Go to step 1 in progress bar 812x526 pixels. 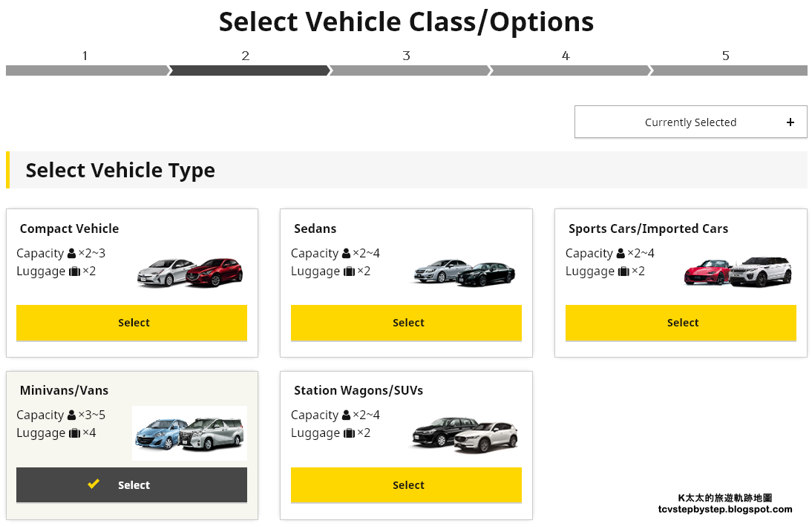click(x=87, y=70)
